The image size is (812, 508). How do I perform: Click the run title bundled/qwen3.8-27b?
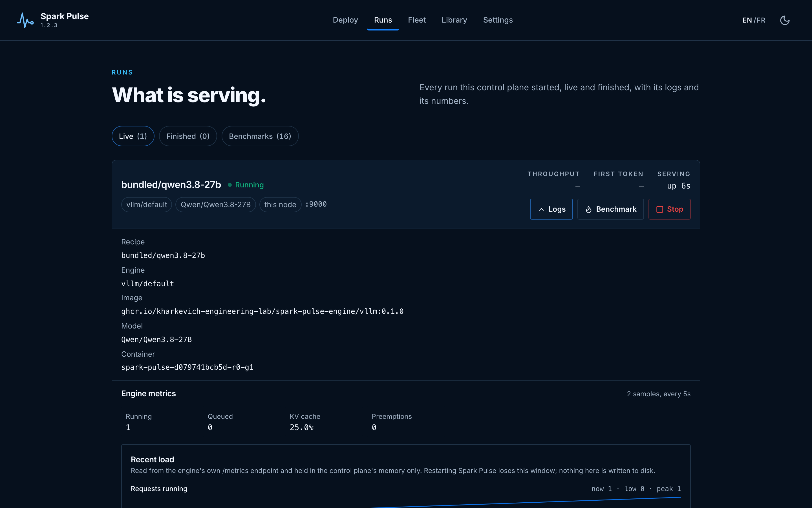tap(171, 185)
